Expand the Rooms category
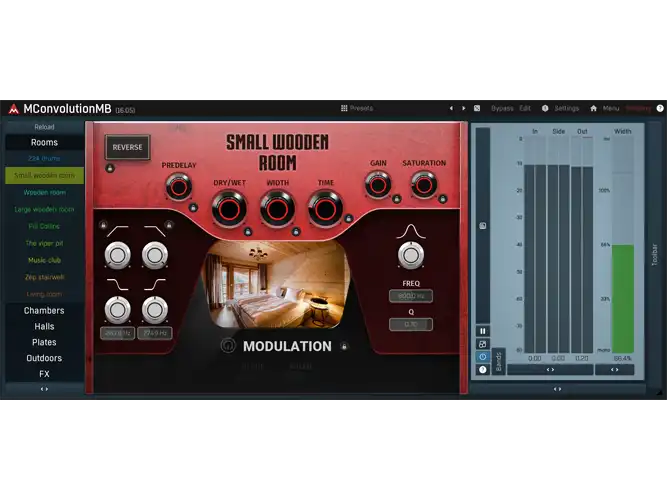The height and width of the screenshot is (500, 667). 44,142
